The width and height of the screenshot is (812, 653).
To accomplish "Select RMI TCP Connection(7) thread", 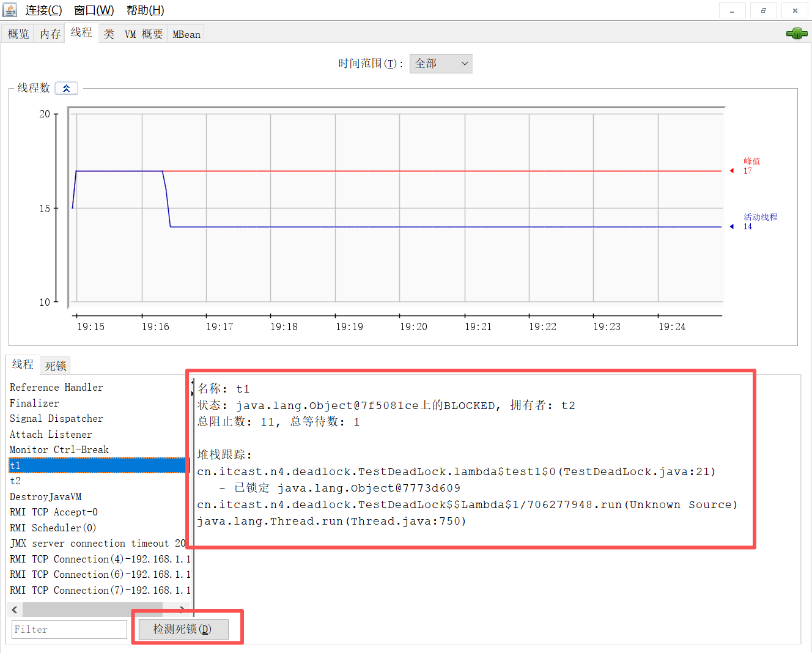I will click(x=99, y=591).
